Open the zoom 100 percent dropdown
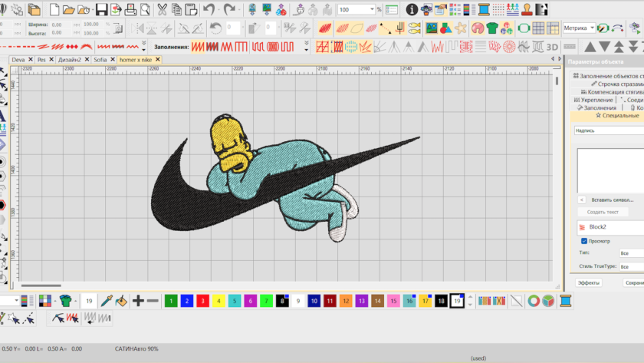This screenshot has width=644, height=363. point(372,9)
